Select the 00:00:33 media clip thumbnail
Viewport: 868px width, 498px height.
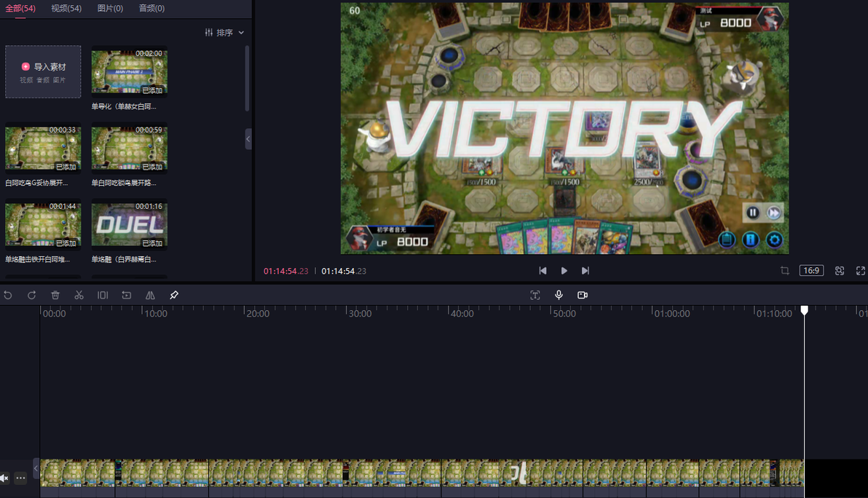click(43, 149)
